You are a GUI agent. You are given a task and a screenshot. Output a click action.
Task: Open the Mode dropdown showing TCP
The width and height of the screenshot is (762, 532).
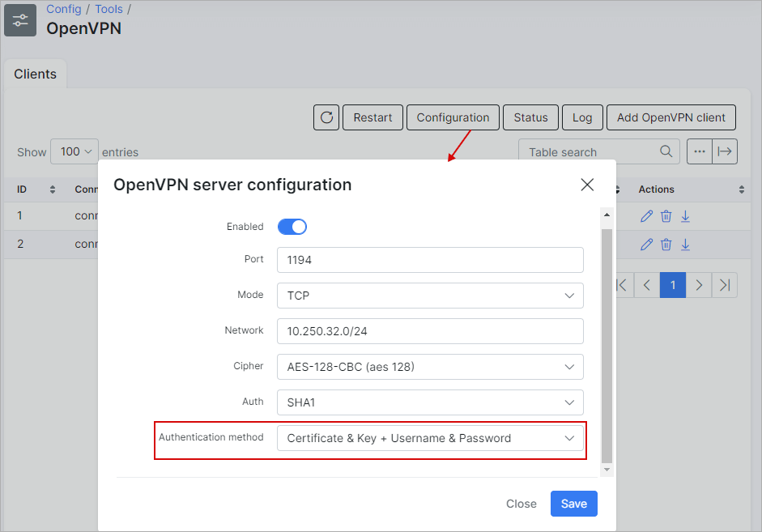point(430,296)
